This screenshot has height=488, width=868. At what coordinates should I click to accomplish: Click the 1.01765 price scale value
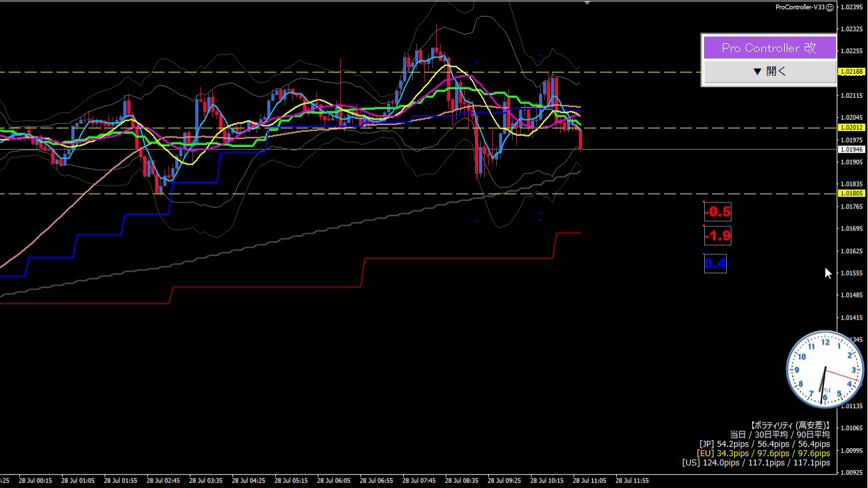[x=852, y=206]
